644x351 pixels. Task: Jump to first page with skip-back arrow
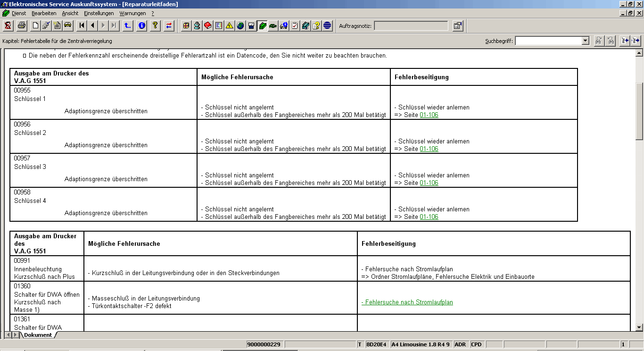click(82, 25)
